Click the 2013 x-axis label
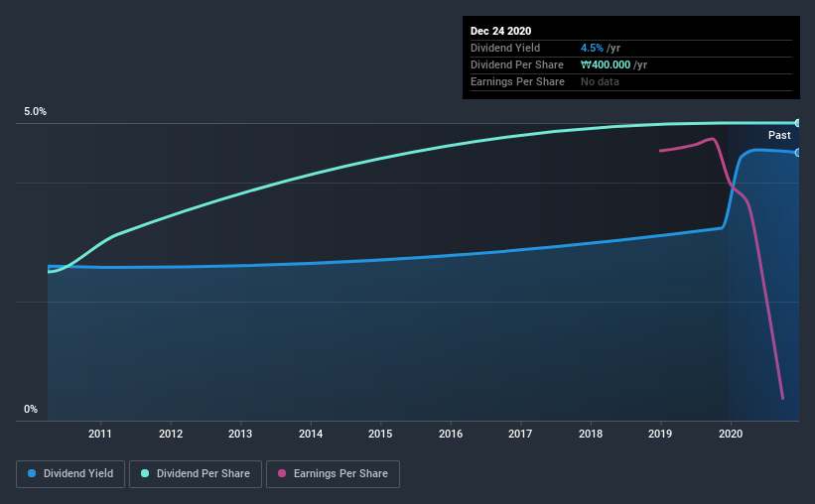 tap(240, 434)
